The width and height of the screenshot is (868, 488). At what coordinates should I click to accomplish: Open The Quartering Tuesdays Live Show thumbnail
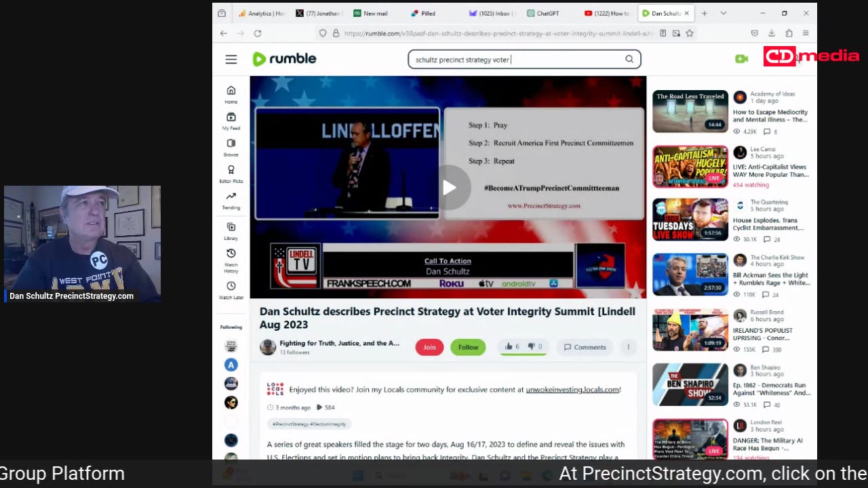tap(690, 220)
